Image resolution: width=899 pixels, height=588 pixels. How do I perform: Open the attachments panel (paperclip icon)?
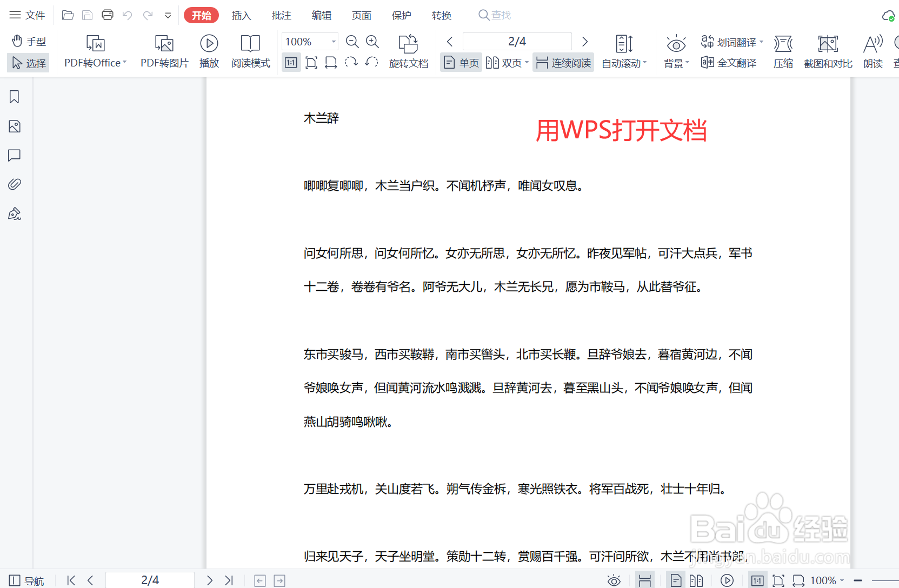[14, 184]
